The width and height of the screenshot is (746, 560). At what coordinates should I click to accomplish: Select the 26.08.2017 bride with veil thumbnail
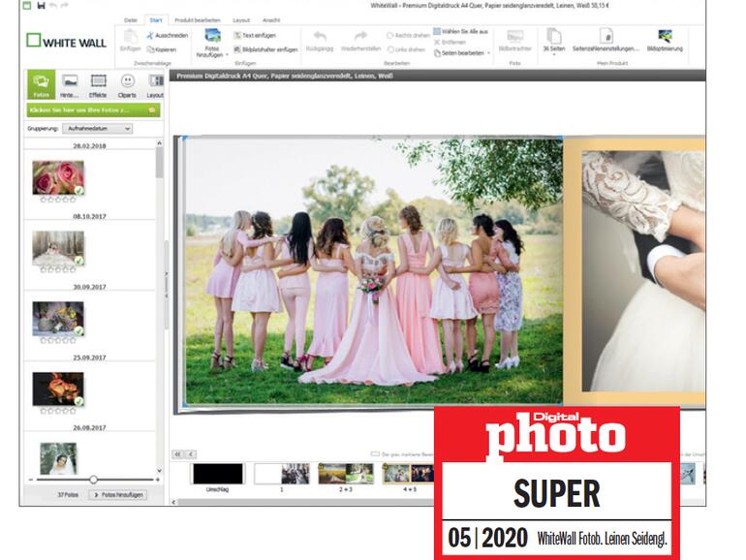click(58, 458)
